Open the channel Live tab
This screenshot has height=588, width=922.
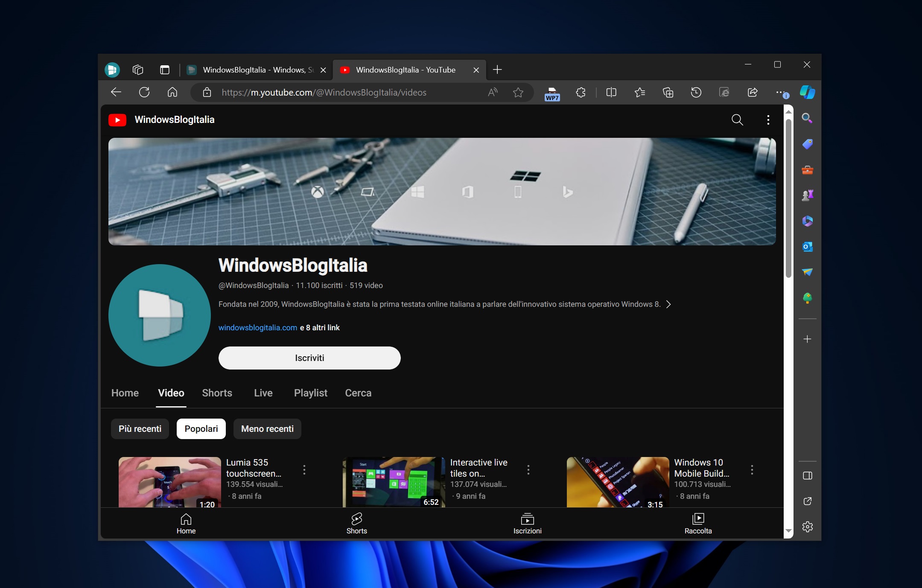click(x=263, y=393)
